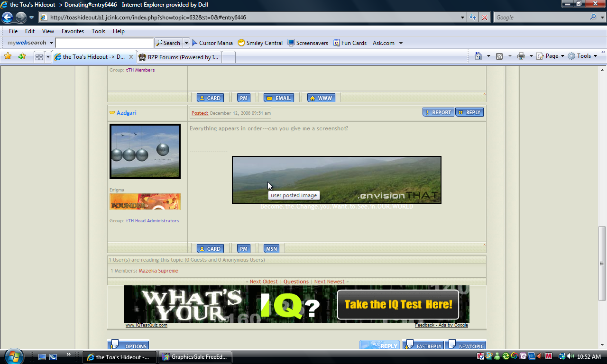
Task: Click the tTH Head Administrators group link
Action: [152, 221]
